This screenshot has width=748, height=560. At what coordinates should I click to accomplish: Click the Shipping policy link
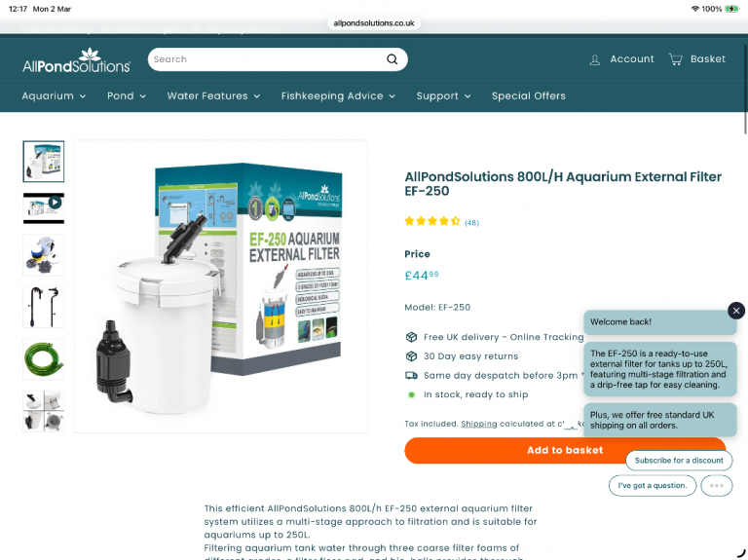click(479, 424)
